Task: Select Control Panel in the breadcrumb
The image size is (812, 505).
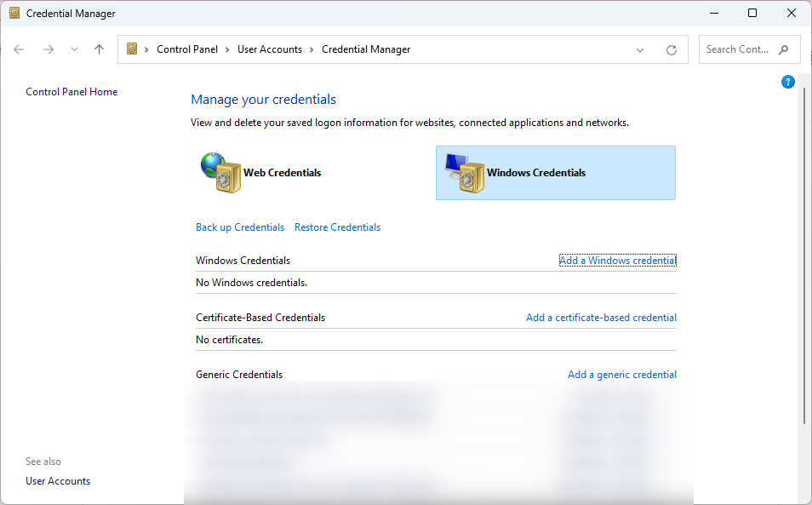Action: coord(187,49)
